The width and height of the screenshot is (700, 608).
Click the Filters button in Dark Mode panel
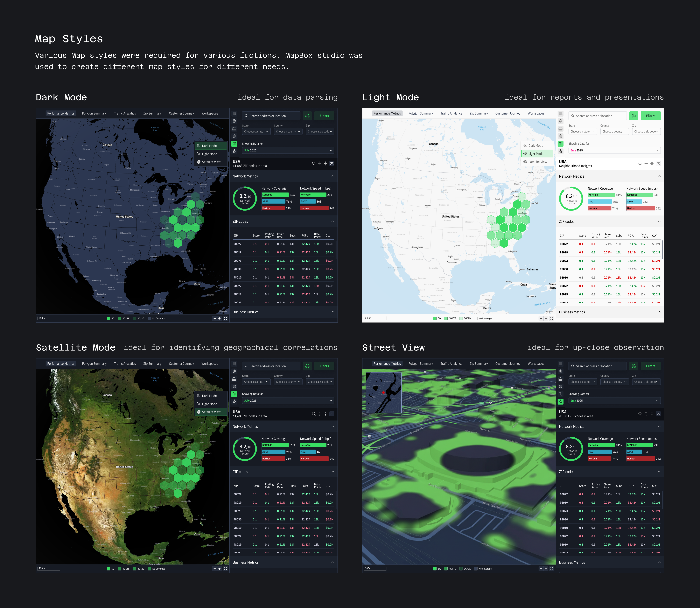324,116
